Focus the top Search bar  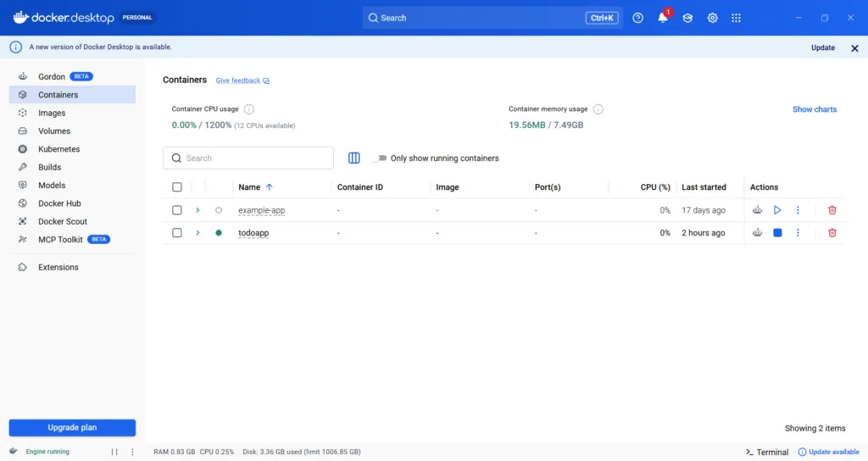click(x=492, y=18)
